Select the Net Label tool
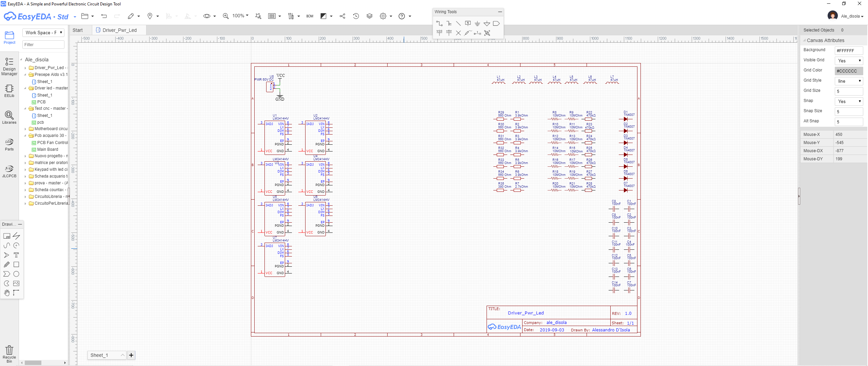868x366 pixels. (x=468, y=23)
